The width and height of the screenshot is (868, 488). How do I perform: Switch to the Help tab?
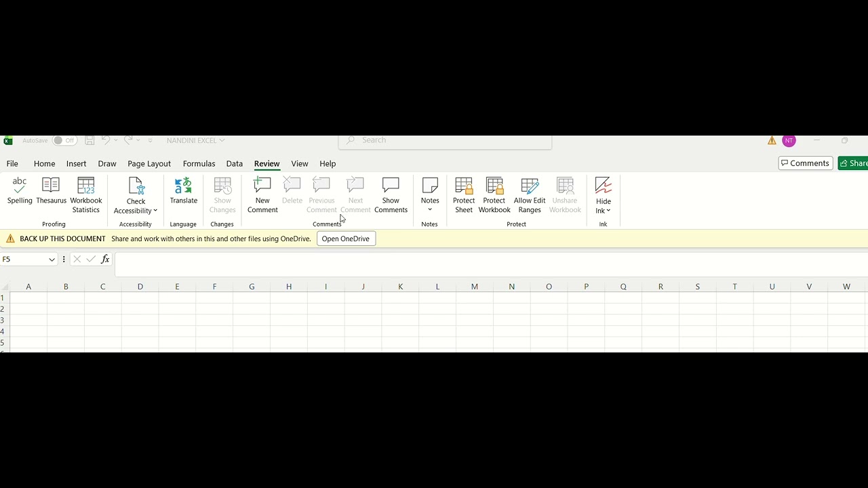(x=328, y=163)
